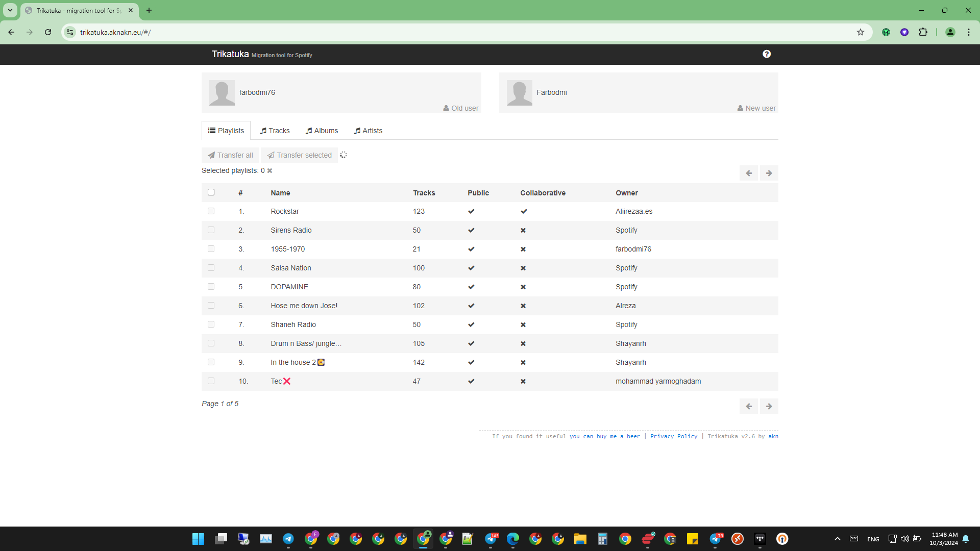Click the Rockstar playlist name
980x551 pixels.
(x=285, y=211)
